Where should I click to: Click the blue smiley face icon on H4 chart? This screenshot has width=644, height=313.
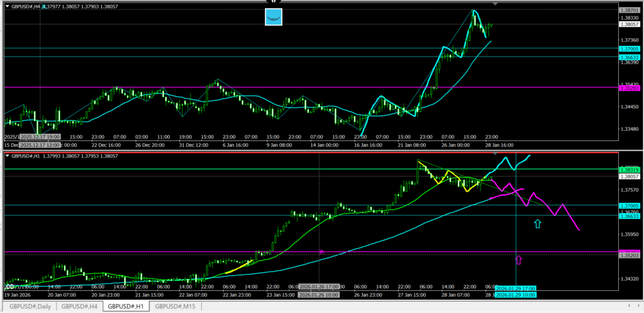[273, 18]
